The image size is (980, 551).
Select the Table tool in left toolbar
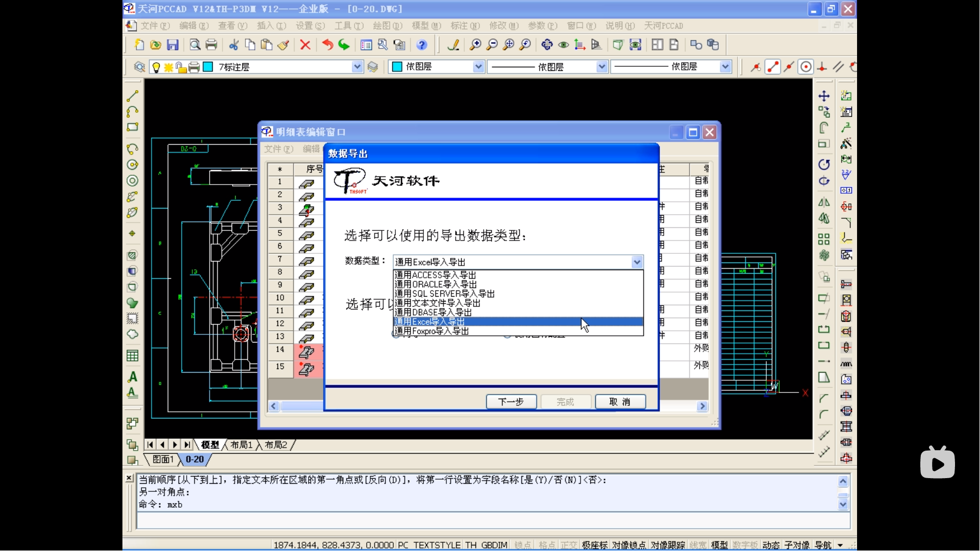[x=133, y=356]
